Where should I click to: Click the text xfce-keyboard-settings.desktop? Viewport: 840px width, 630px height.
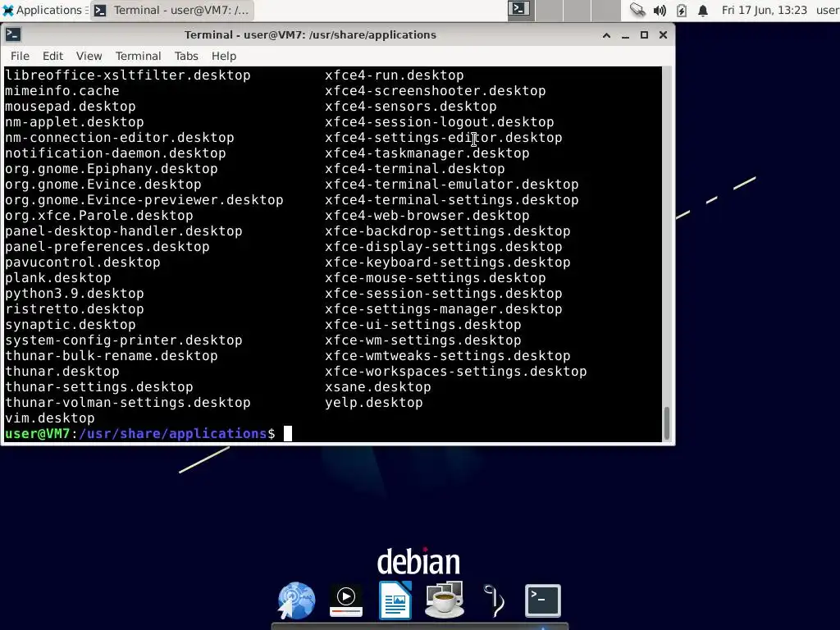(x=448, y=262)
